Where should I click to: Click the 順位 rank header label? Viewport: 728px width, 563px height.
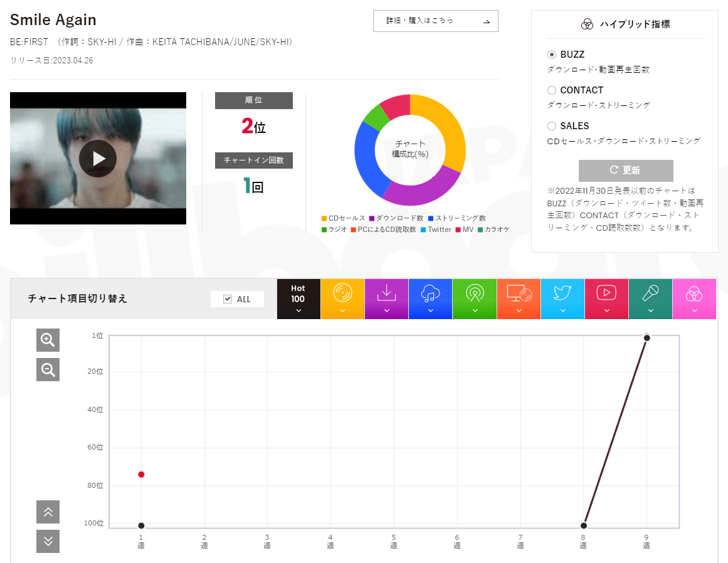[x=253, y=100]
